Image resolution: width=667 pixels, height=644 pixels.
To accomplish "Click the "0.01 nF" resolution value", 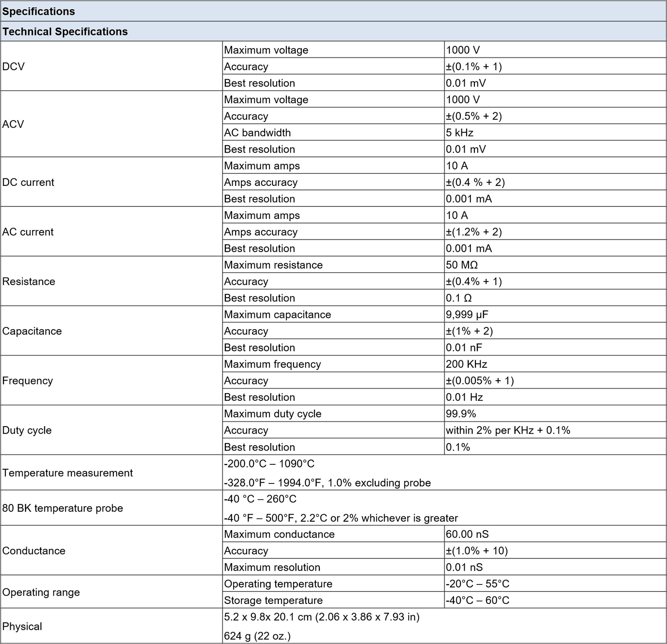I will (464, 348).
